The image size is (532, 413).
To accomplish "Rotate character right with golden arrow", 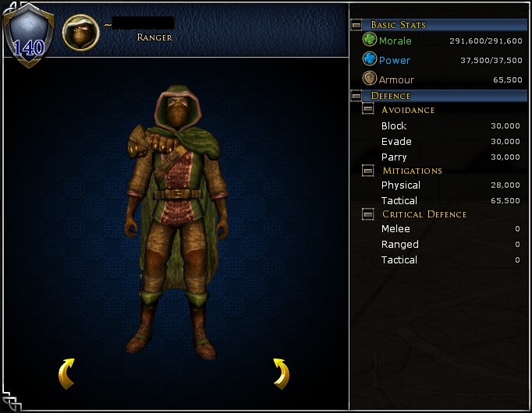I will click(282, 374).
